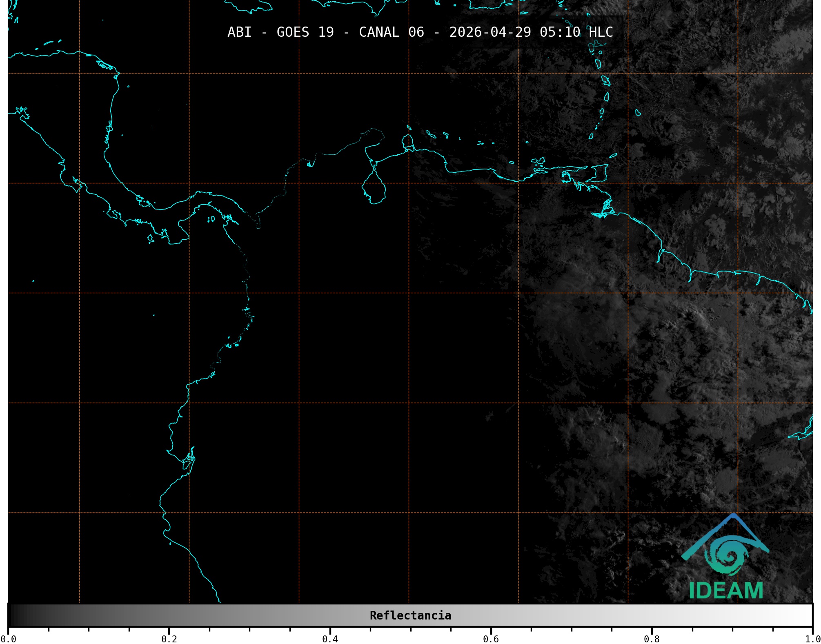The height and width of the screenshot is (644, 821).
Task: Click the 1.0 tick label on colorbar
Action: (812, 639)
